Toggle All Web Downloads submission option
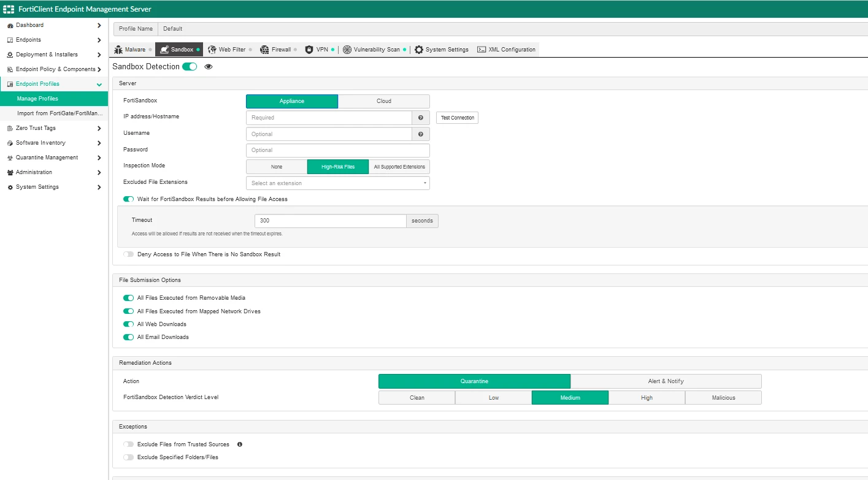The image size is (868, 480). point(128,324)
